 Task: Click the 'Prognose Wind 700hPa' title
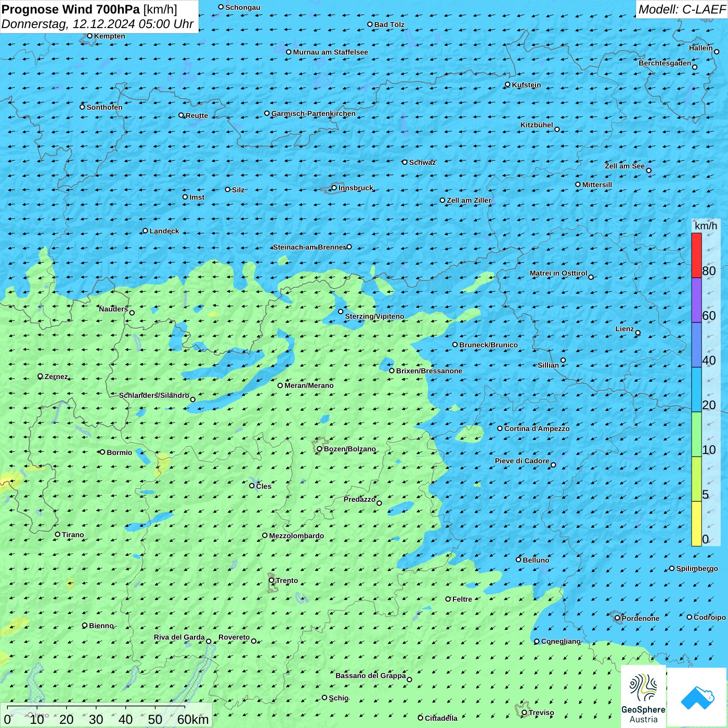(71, 9)
